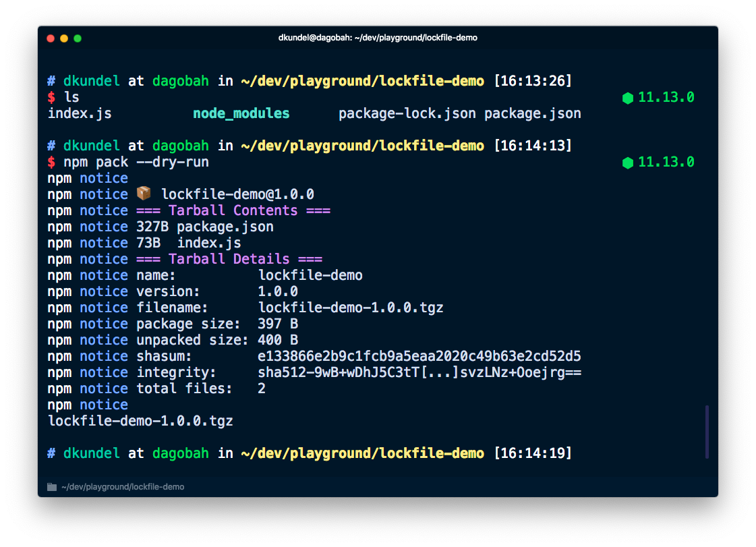Click the 11.13.0 version next to ls

coord(666,97)
